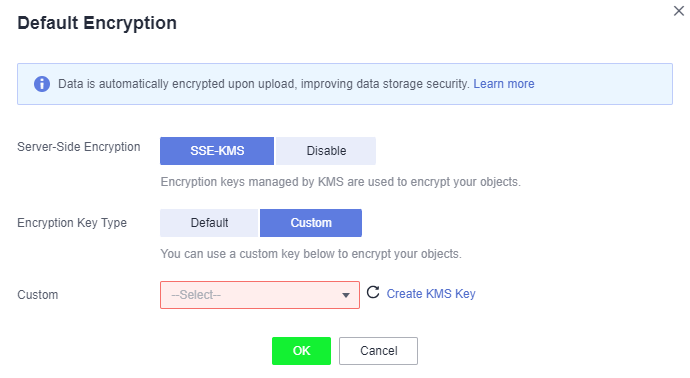Open the Create KMS Key link
The image size is (690, 378).
coord(431,294)
